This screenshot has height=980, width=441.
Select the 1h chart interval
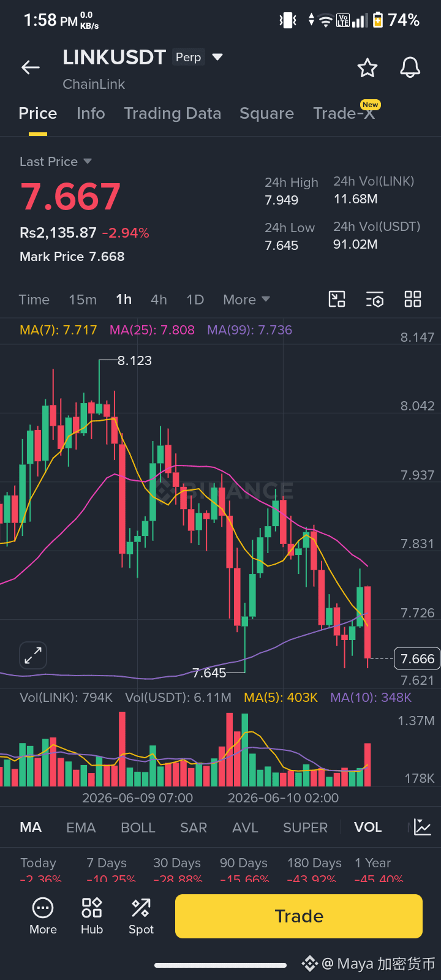point(124,299)
